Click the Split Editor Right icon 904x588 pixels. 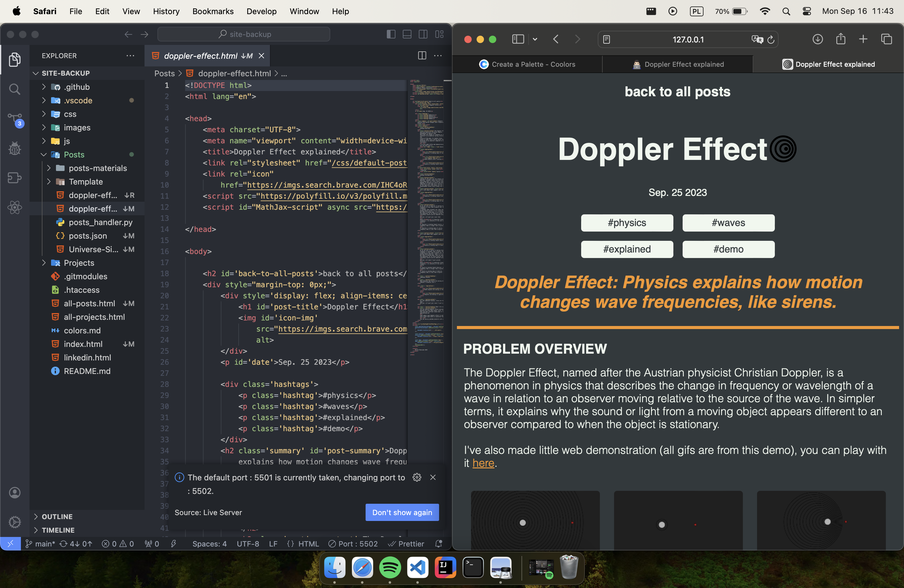422,56
